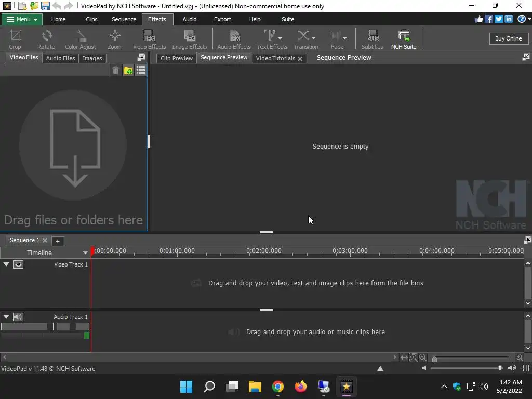Open Image Effects
Image resolution: width=532 pixels, height=399 pixels.
tap(189, 39)
